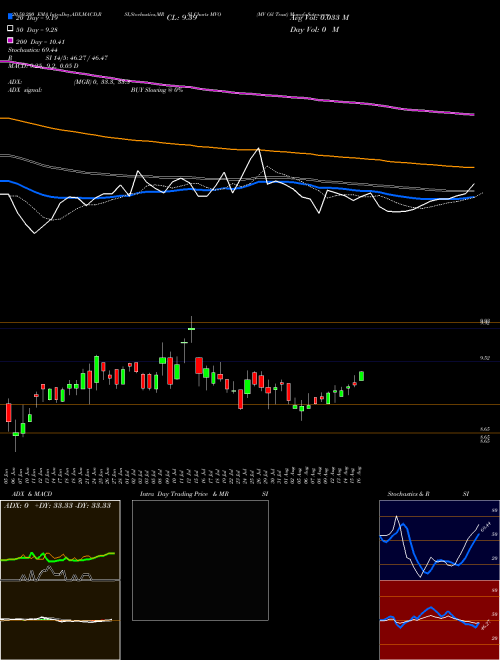Select the '50 Day - 9.28' legend text
Screen dimensions: 500x660
[x=37, y=30]
